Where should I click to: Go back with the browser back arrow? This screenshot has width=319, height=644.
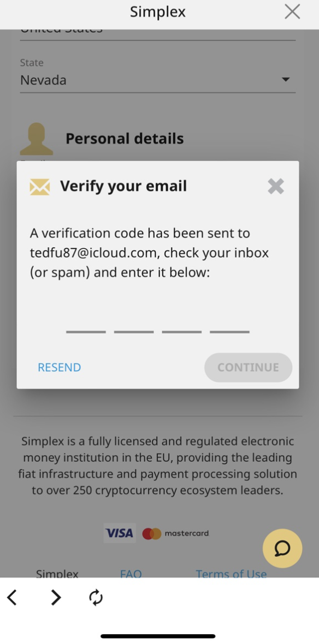click(x=13, y=598)
